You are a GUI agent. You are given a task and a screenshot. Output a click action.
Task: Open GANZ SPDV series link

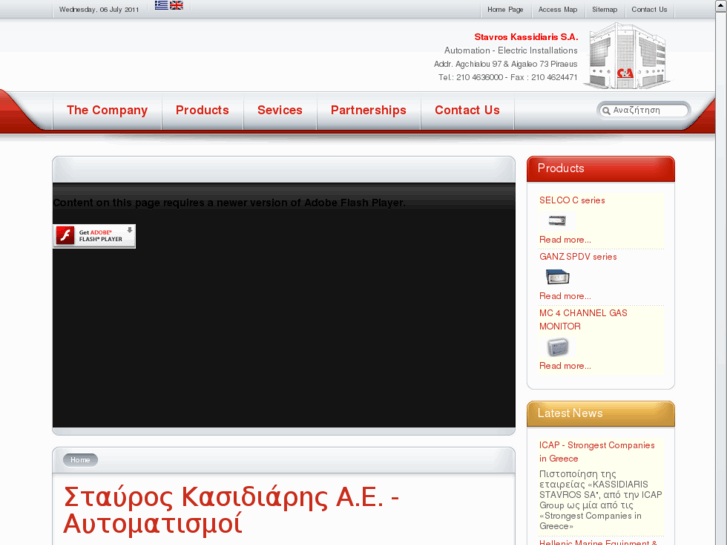tap(578, 257)
